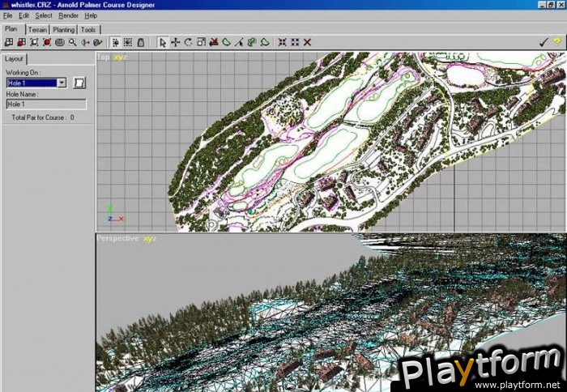Select the scale box tool
The width and height of the screenshot is (567, 392).
point(201,42)
